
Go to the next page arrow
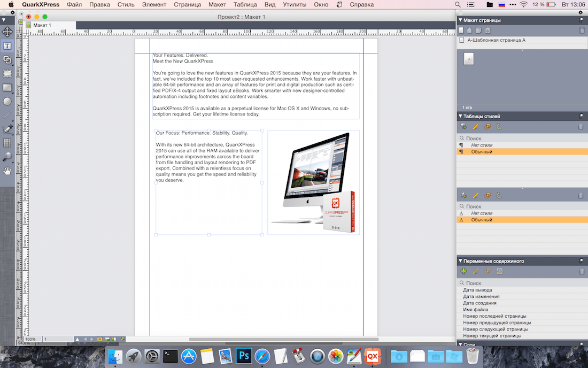(91, 339)
